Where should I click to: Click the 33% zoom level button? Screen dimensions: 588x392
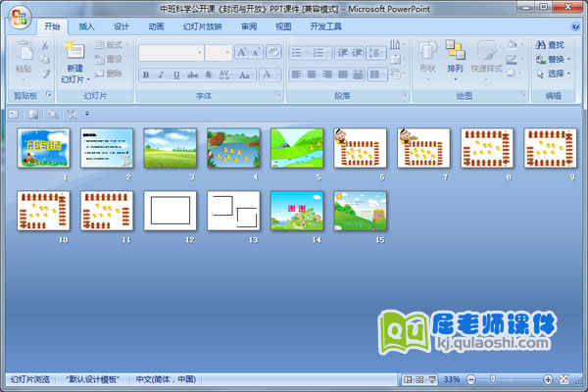[452, 379]
